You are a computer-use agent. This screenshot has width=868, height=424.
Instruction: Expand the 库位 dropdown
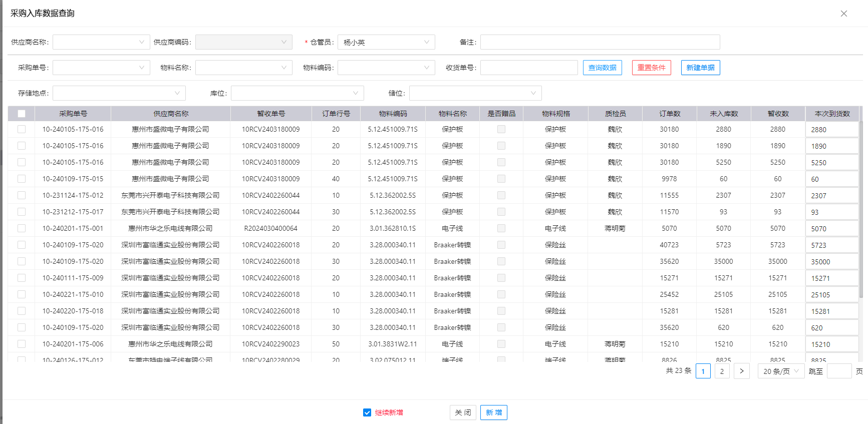(298, 93)
